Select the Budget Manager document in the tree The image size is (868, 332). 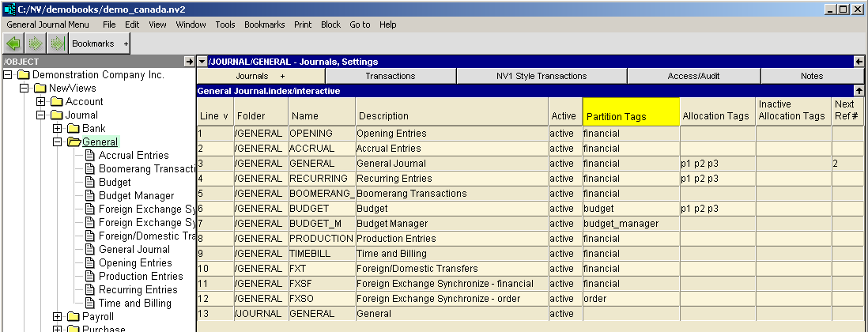click(136, 195)
